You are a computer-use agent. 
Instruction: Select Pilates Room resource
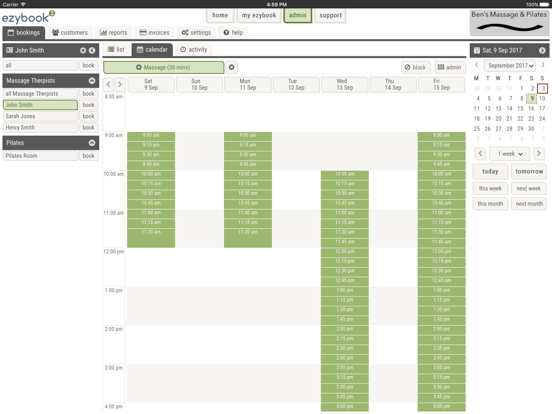click(x=40, y=156)
